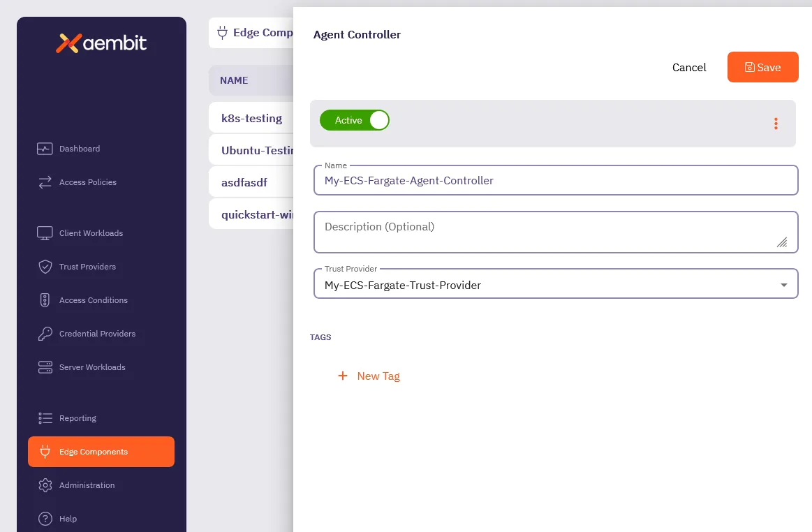Save the Agent Controller
Screen dimensions: 812x532
[762, 67]
